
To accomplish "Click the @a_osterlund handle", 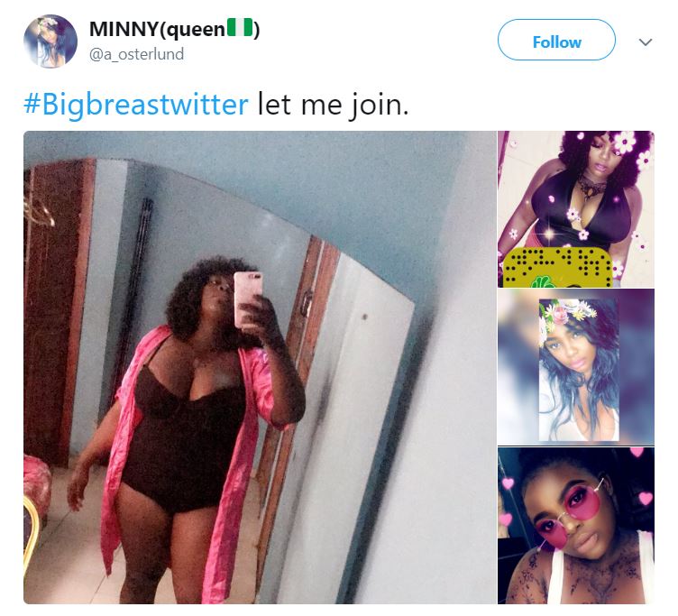I will click(136, 55).
